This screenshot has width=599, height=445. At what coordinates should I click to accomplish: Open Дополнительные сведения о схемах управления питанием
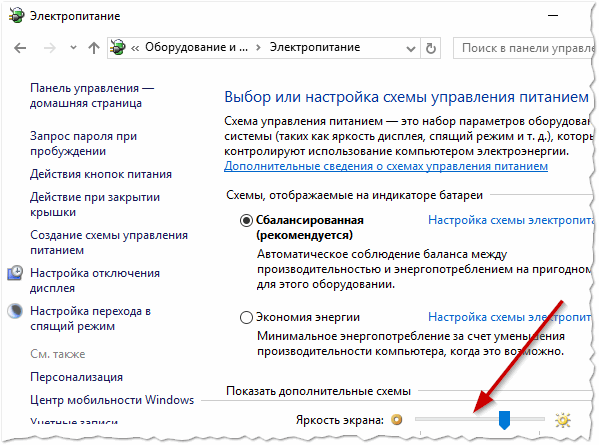point(386,166)
